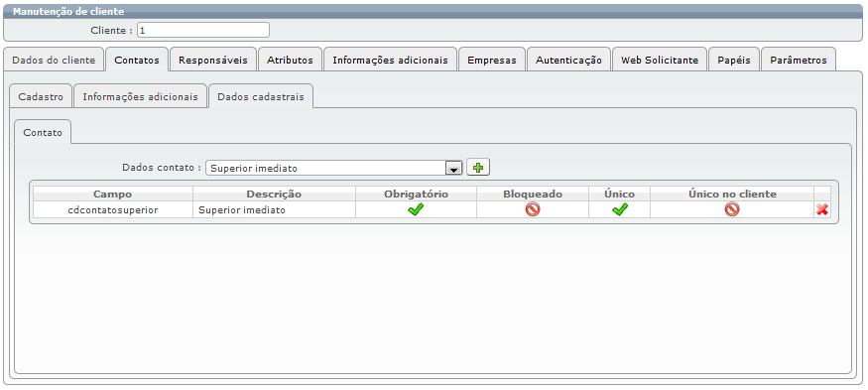The height and width of the screenshot is (390, 868).
Task: Click the green plus add button
Action: (478, 168)
